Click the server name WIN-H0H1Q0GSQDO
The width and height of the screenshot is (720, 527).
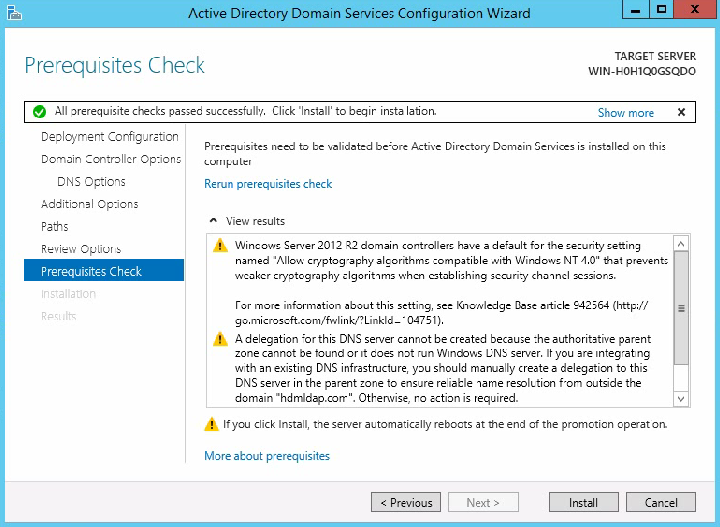tap(642, 72)
